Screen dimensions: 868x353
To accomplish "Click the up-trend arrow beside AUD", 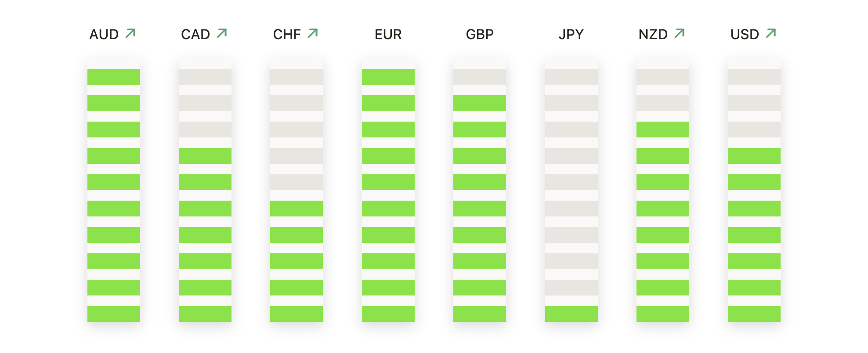I will coord(130,33).
